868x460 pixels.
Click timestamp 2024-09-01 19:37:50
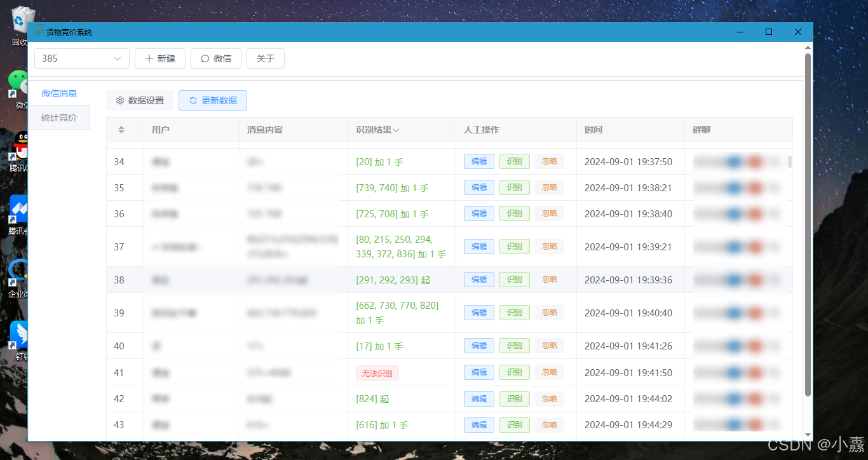click(628, 162)
